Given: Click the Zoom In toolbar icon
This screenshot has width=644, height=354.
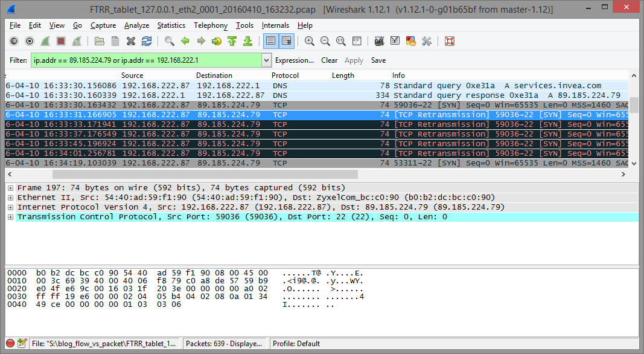Looking at the screenshot, I should (310, 41).
